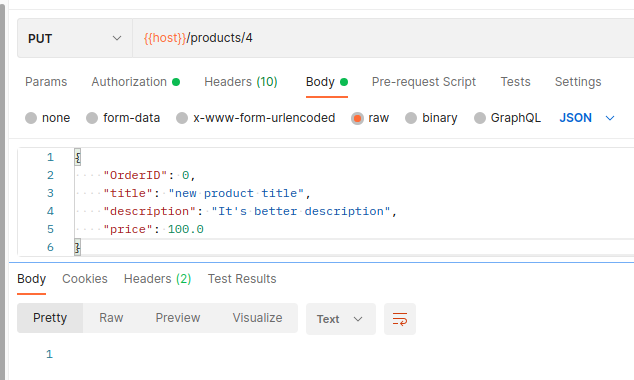Select the binary body radio button

click(411, 118)
